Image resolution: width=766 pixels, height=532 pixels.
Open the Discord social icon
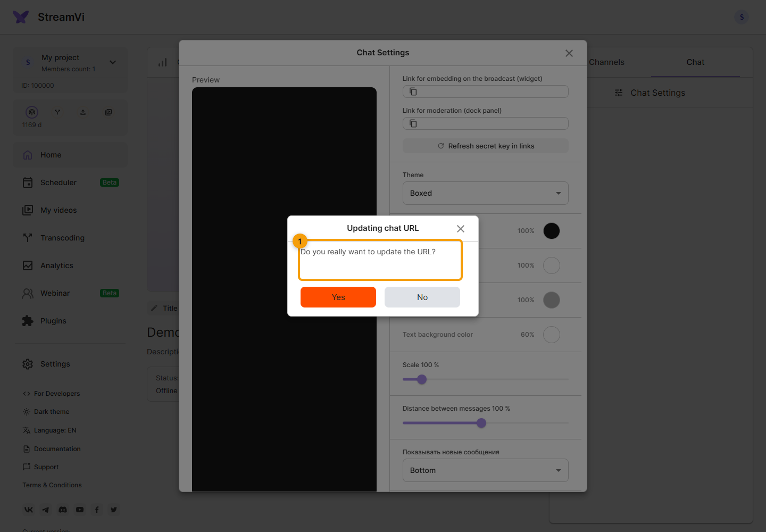tap(63, 510)
